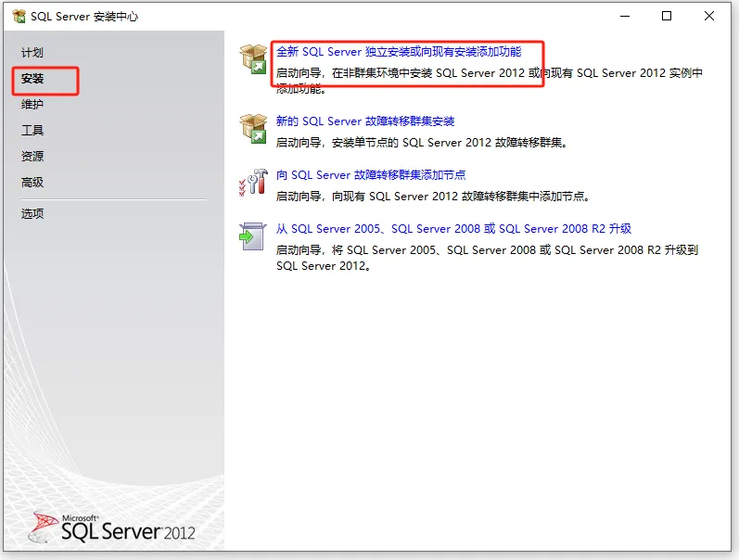Click the SQL Server 安装中心 title bar icon
739x560 pixels.
click(x=19, y=17)
